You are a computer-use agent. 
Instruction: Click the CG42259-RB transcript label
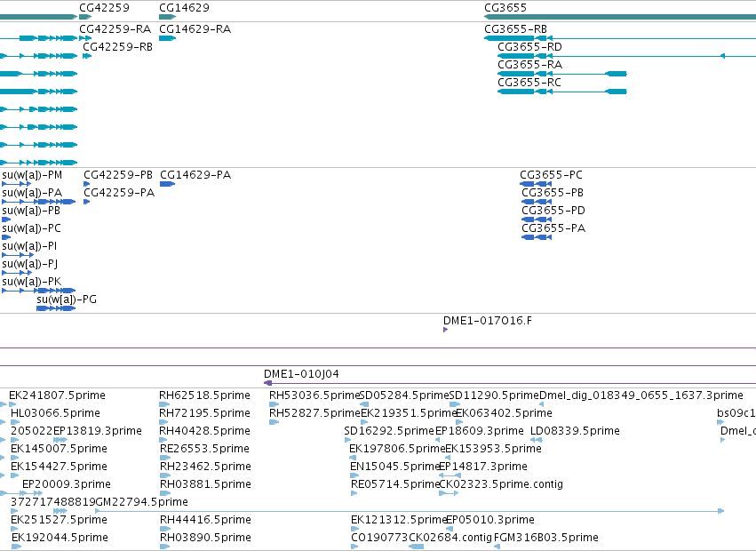point(117,47)
